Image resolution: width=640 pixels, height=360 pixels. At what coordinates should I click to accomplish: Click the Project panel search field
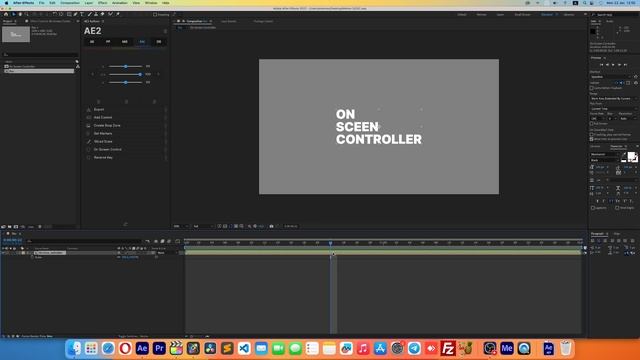pyautogui.click(x=40, y=54)
